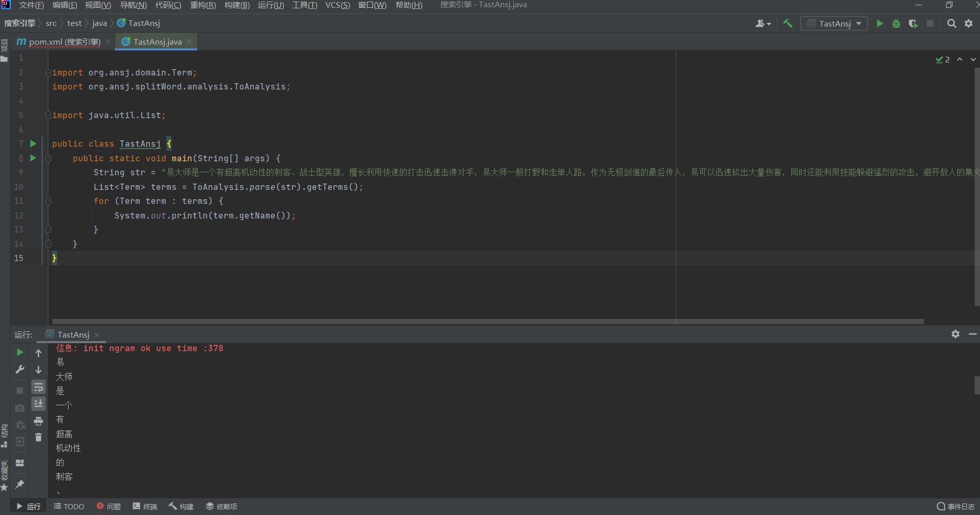This screenshot has width=980, height=515.
Task: Click the java breadcrumb
Action: point(99,23)
